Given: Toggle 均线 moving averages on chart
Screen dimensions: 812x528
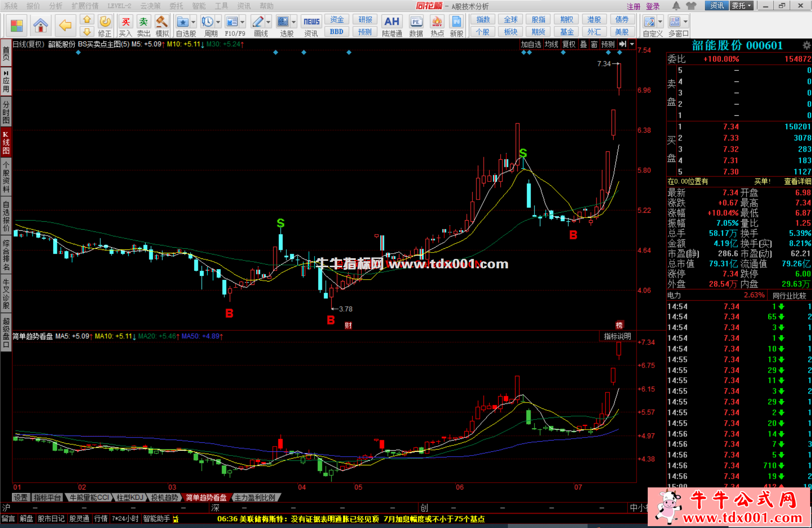Looking at the screenshot, I should [551, 44].
